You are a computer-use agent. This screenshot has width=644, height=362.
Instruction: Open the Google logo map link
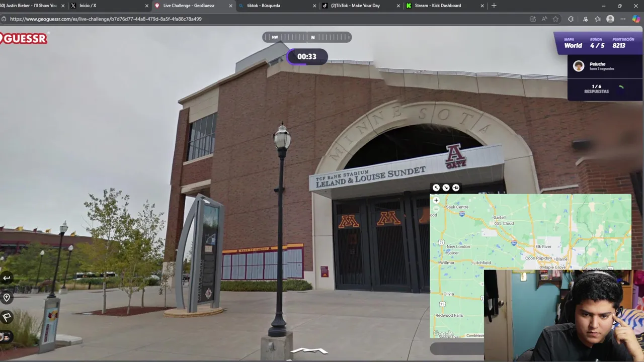[x=443, y=333]
